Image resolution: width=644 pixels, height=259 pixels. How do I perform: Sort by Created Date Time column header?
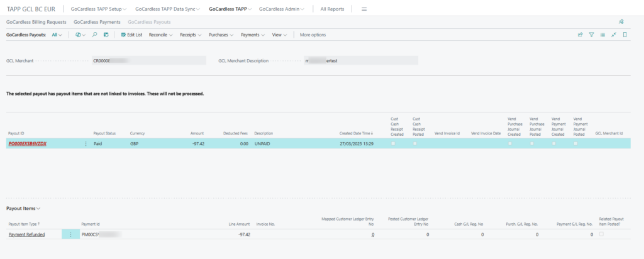coord(356,133)
